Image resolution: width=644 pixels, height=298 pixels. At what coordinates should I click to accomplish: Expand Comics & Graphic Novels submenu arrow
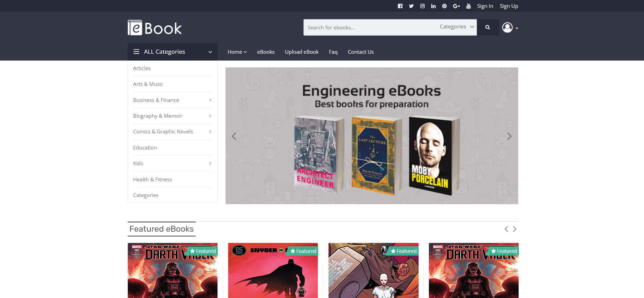210,132
